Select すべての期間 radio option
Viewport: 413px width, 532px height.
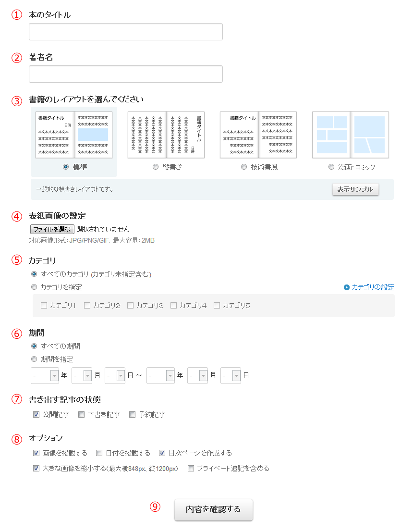tap(34, 346)
